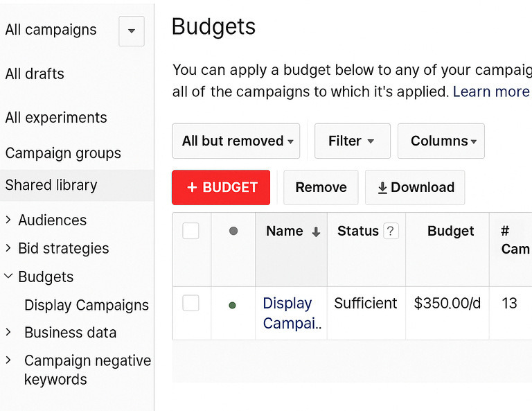Open the Columns dropdown
Viewport: 532px width, 411px height.
(441, 141)
